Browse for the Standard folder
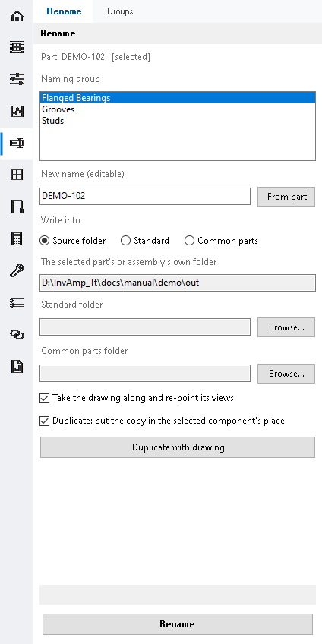 286,327
